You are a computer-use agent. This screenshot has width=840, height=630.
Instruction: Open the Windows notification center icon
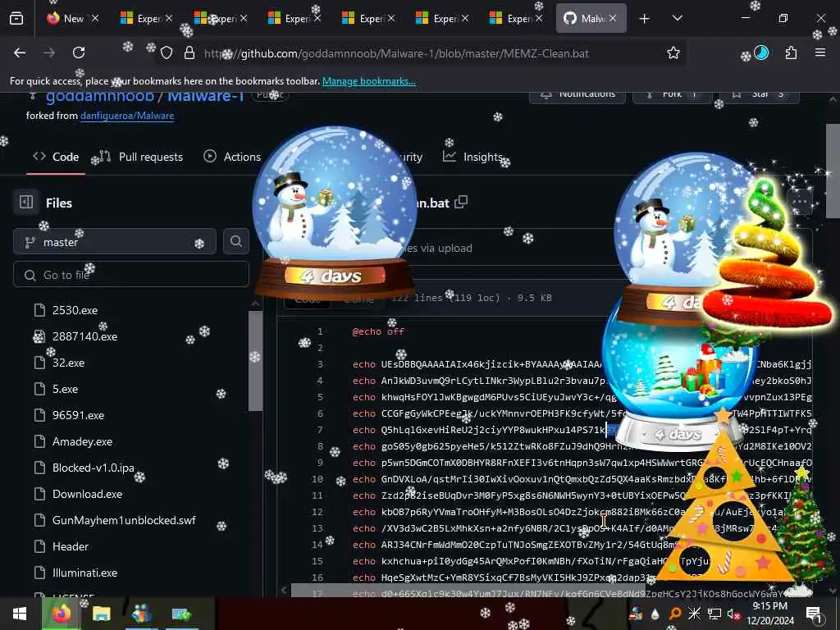814,614
